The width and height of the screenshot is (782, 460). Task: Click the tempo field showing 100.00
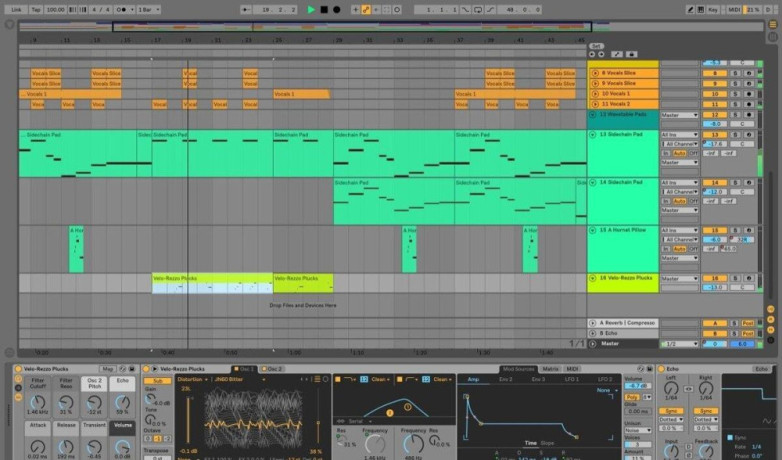[55, 9]
